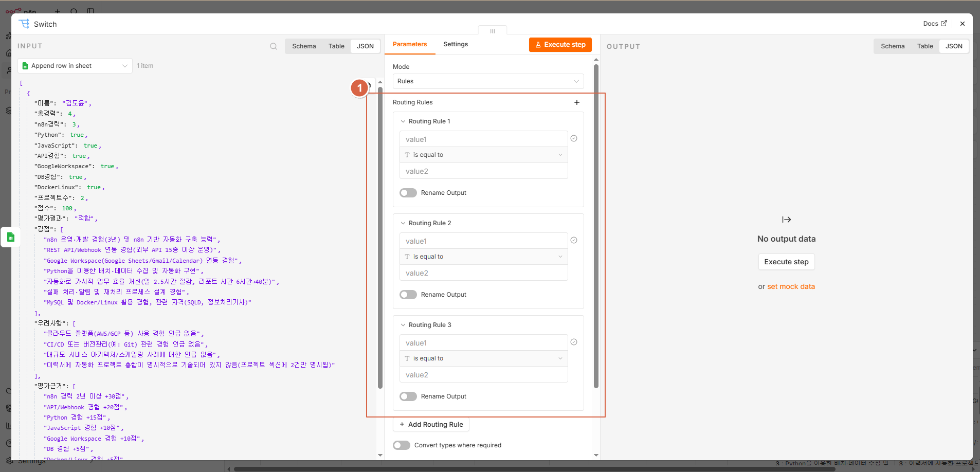The width and height of the screenshot is (980, 472).
Task: Select Schema view in the Output panel
Action: (893, 46)
